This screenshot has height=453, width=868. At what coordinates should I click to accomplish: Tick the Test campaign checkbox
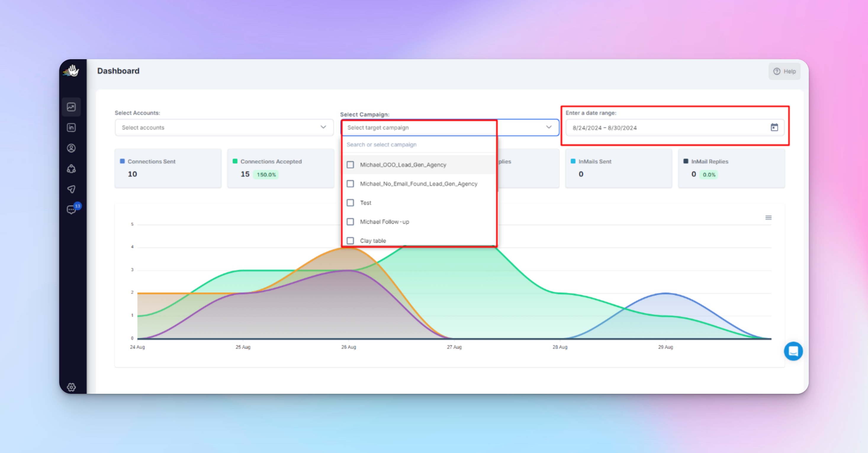351,203
